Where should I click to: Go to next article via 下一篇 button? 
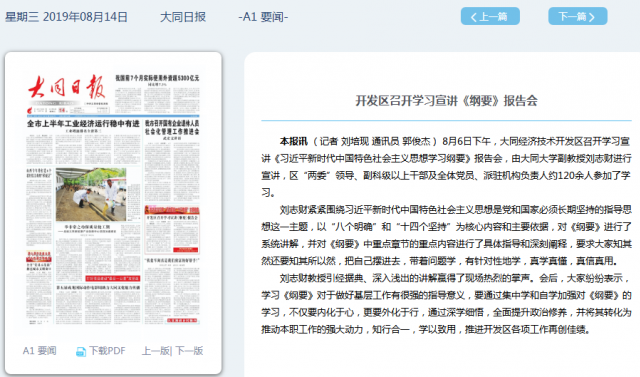coord(578,16)
